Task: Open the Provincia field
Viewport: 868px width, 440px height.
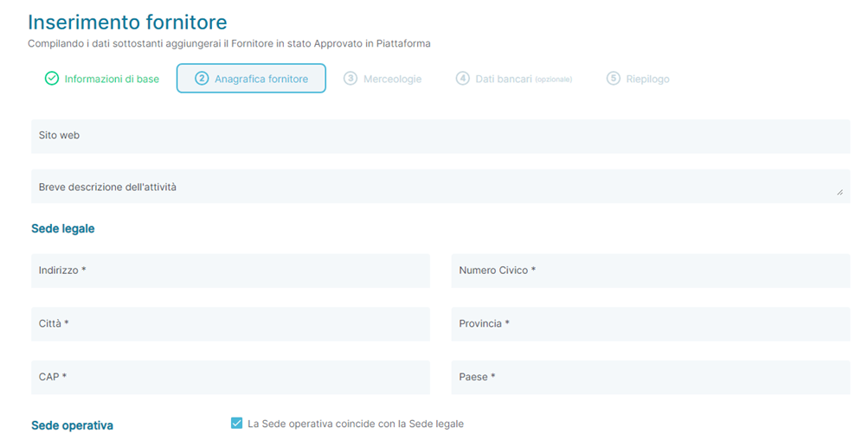Action: (651, 324)
